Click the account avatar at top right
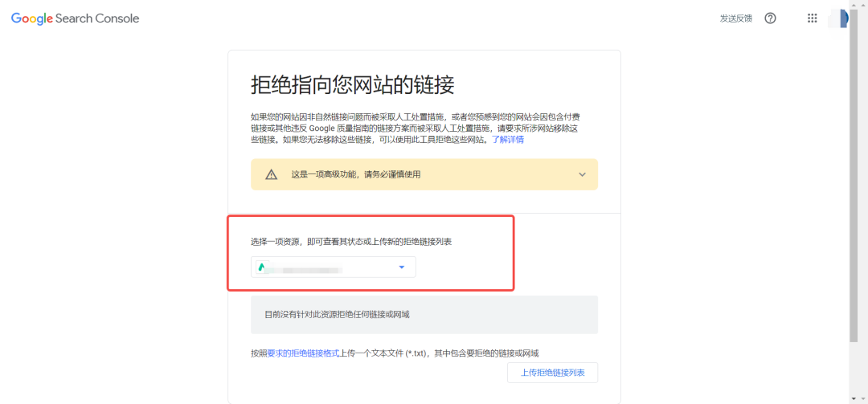 pos(838,18)
